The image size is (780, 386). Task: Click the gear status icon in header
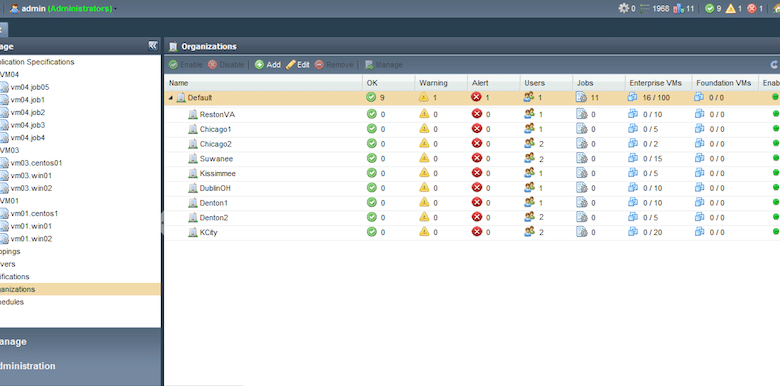(x=623, y=8)
